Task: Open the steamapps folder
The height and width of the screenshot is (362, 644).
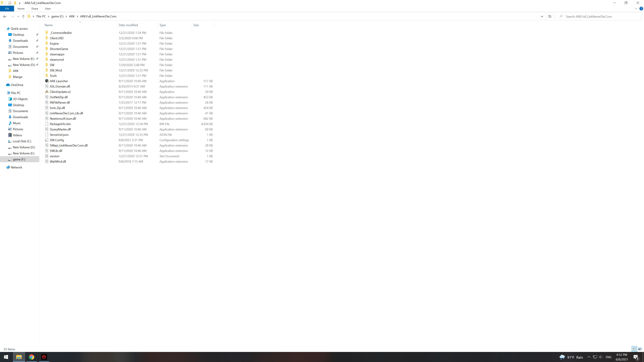Action: 57,54
